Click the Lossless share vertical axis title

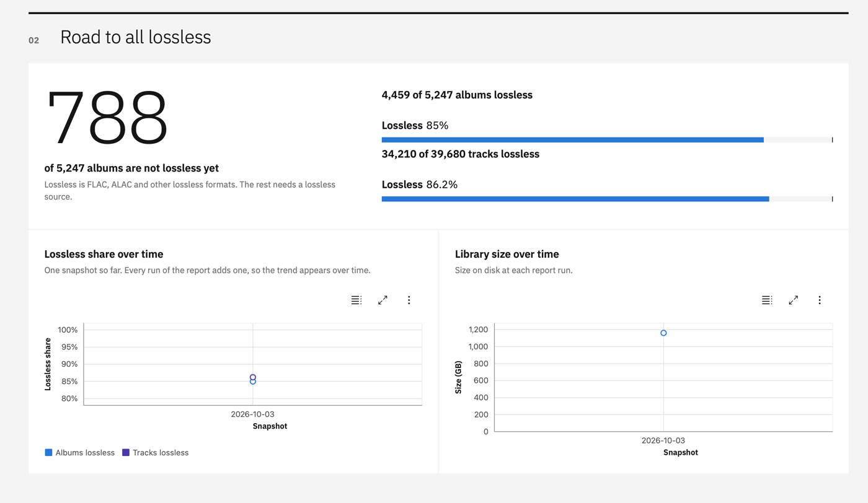click(48, 364)
